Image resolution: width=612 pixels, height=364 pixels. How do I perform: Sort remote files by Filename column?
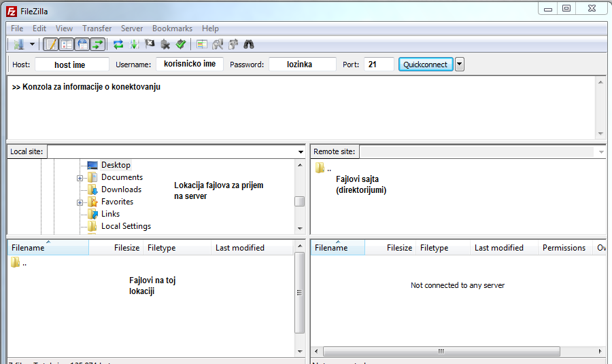(337, 248)
